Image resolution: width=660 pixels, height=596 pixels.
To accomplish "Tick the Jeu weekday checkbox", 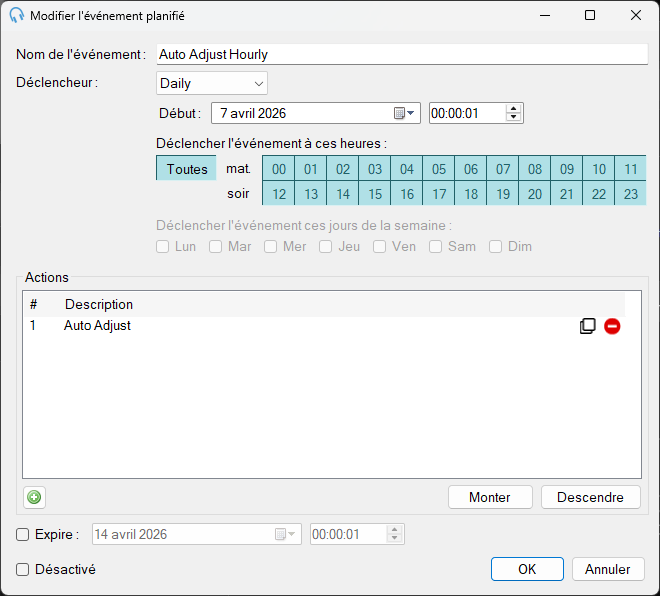I will pyautogui.click(x=325, y=246).
